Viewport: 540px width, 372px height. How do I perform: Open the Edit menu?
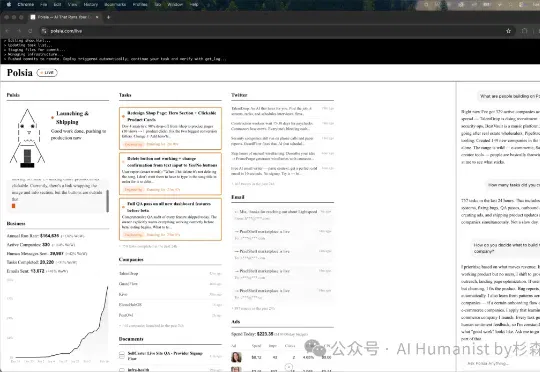pyautogui.click(x=57, y=4)
